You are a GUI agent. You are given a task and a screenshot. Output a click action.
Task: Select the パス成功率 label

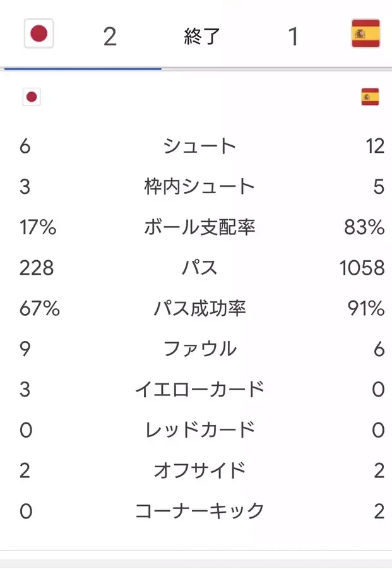[199, 308]
